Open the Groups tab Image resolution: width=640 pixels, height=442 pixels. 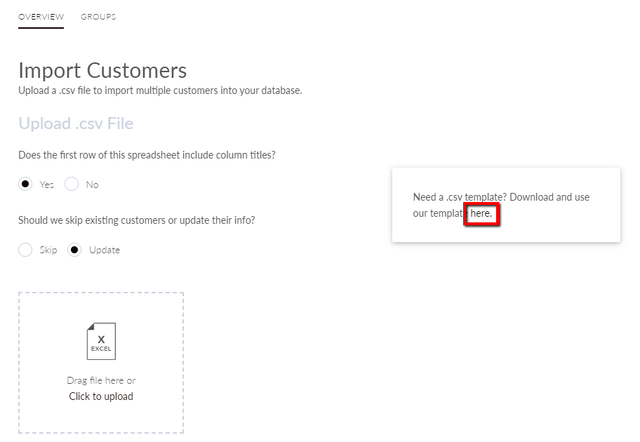[98, 17]
